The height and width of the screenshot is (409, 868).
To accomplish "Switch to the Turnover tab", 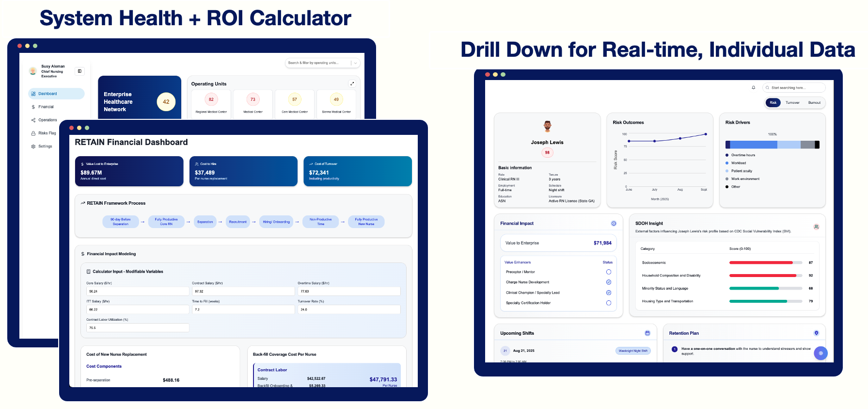I will (x=792, y=103).
